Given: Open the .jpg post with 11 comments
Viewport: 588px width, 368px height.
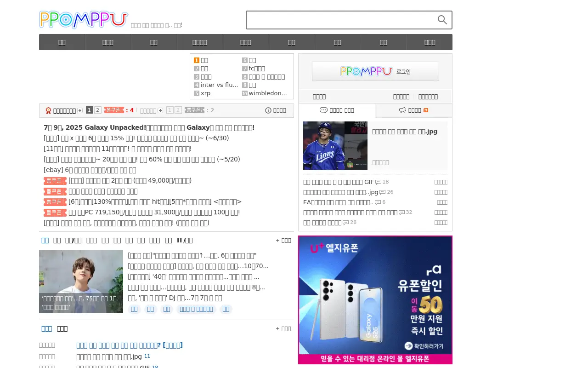Looking at the screenshot, I should [x=109, y=356].
